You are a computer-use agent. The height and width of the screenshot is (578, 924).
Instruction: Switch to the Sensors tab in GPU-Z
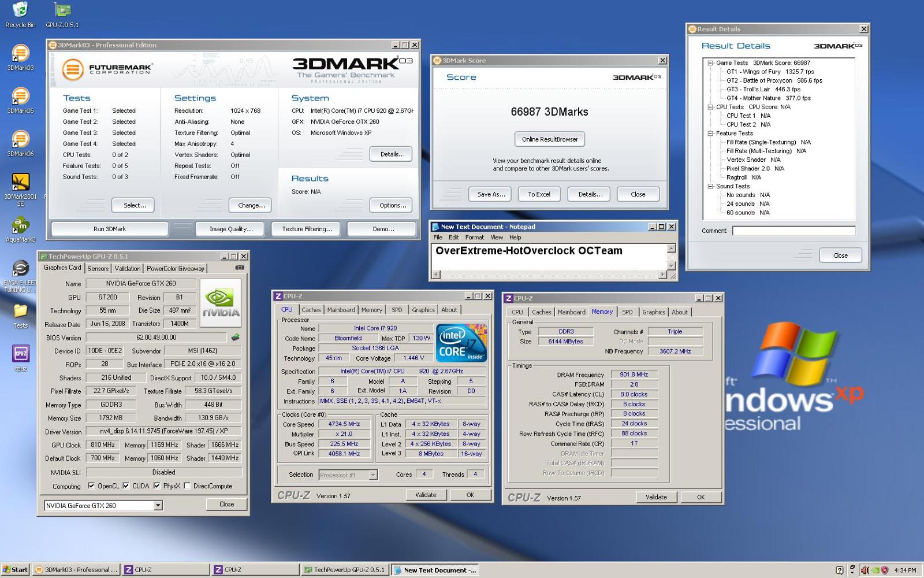click(98, 269)
